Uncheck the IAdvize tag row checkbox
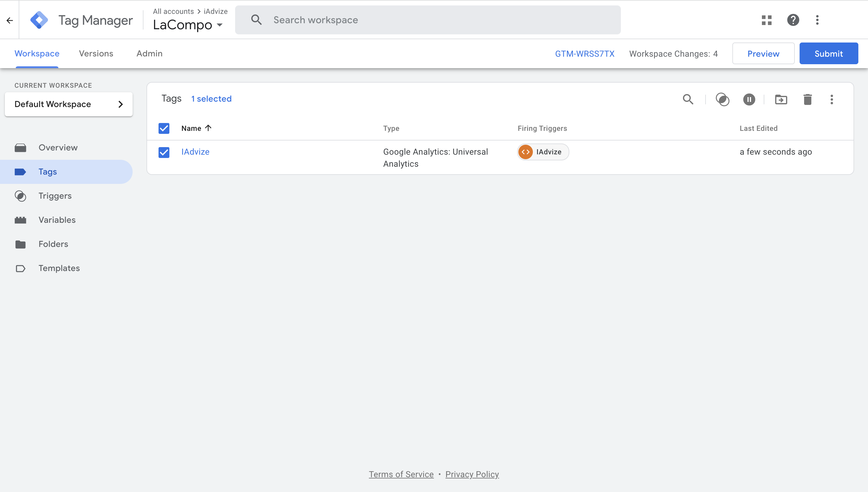868x492 pixels. coord(164,152)
